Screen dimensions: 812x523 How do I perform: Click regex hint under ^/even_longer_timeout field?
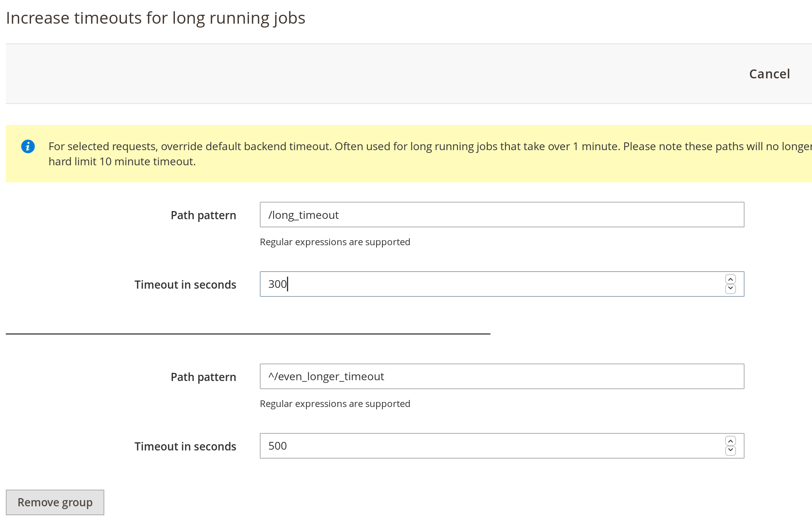click(335, 404)
